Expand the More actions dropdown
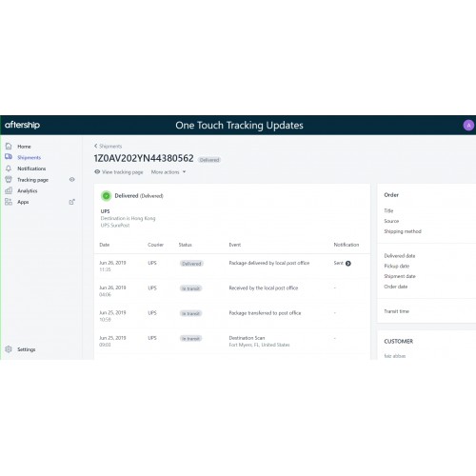Viewport: 476px width, 476px height. (169, 172)
